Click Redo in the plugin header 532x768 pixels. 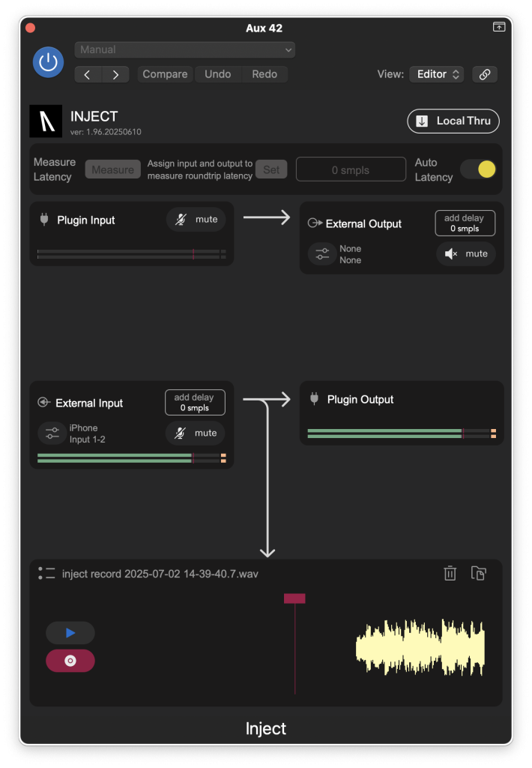tap(265, 74)
